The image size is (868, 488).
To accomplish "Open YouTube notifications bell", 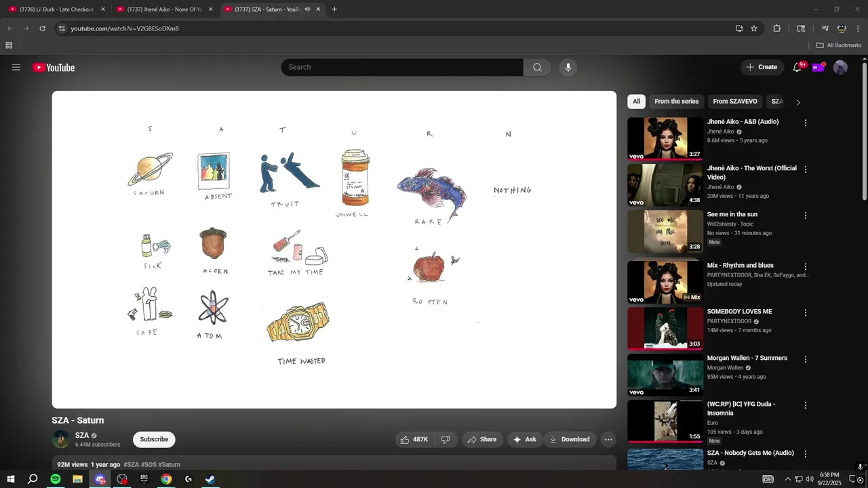I will coord(797,67).
